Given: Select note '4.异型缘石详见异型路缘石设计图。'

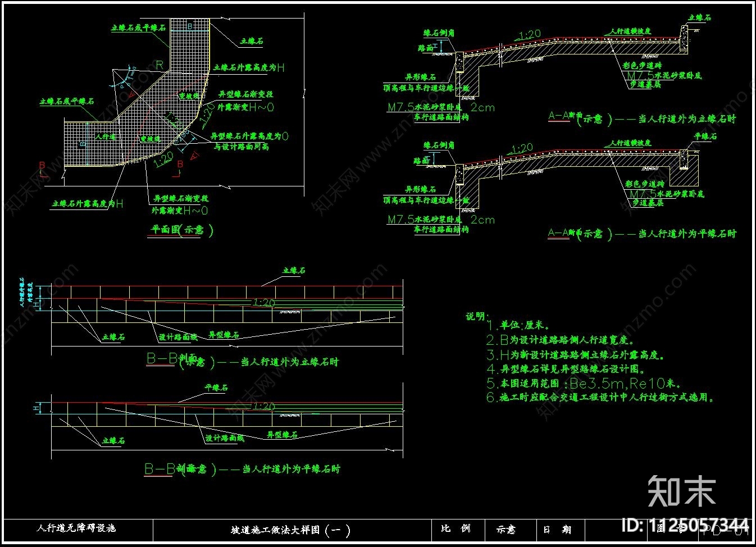Looking at the screenshot, I should point(566,369).
